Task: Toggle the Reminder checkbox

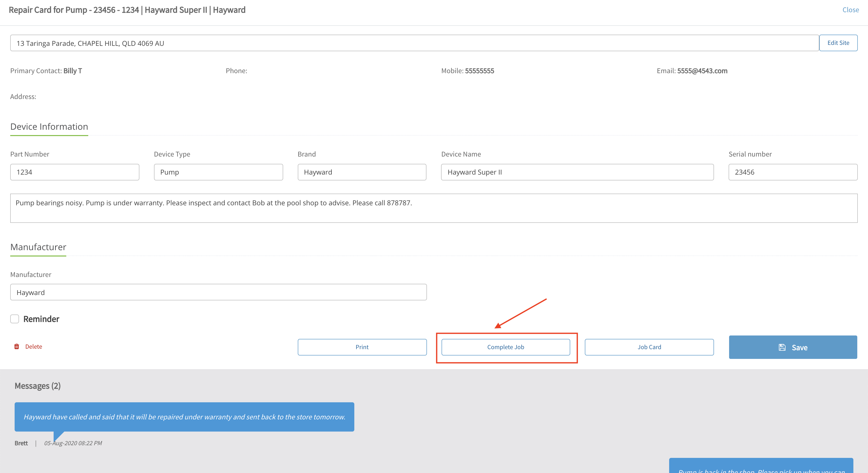Action: click(14, 319)
